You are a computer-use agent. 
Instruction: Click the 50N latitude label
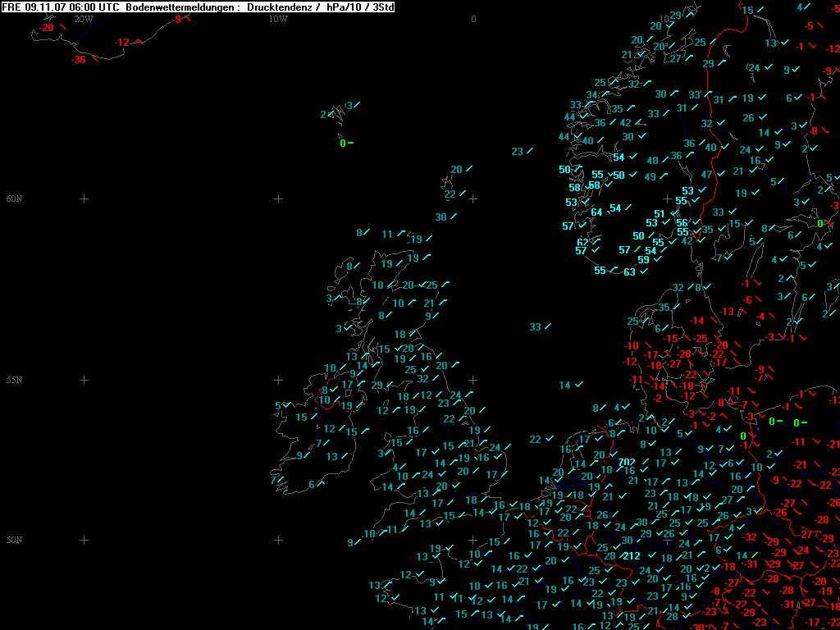point(13,540)
